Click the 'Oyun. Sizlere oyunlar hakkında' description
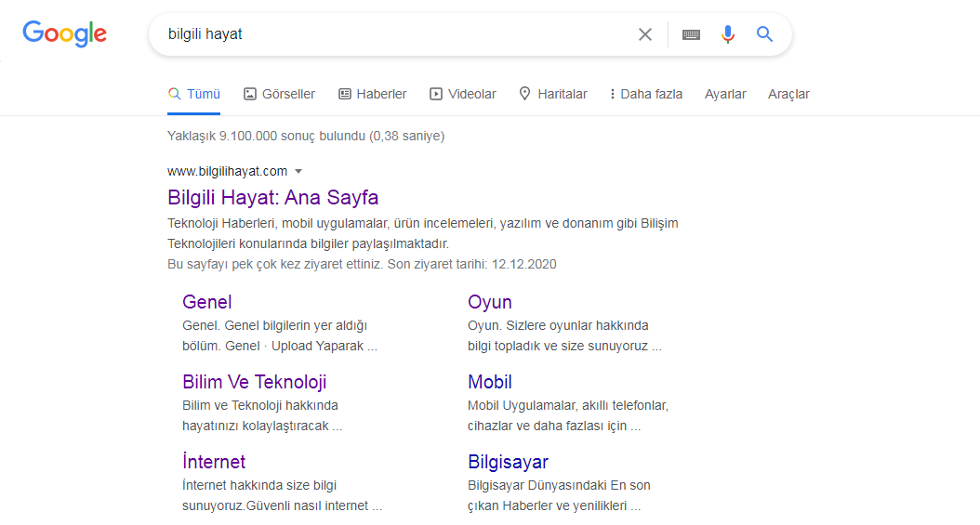This screenshot has width=980, height=525. pyautogui.click(x=564, y=335)
